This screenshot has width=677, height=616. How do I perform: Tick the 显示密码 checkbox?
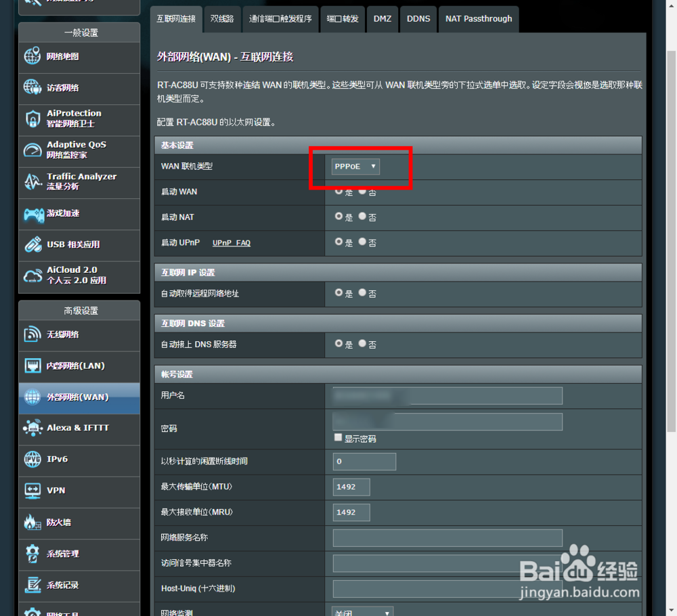pyautogui.click(x=338, y=438)
